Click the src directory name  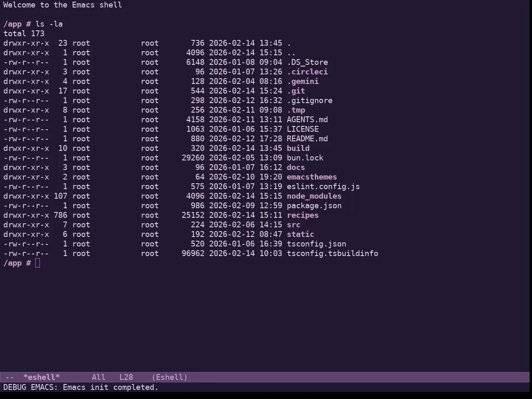click(x=293, y=225)
